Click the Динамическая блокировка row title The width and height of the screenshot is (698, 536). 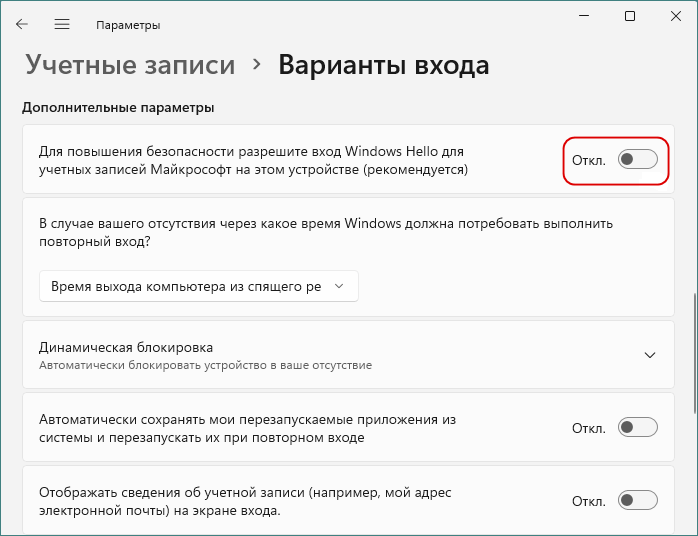[x=126, y=347]
